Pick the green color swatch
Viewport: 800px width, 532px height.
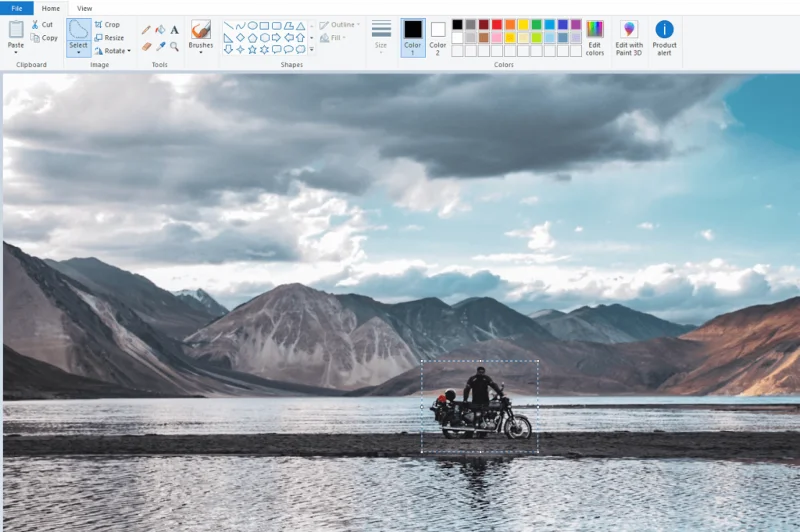click(x=536, y=24)
